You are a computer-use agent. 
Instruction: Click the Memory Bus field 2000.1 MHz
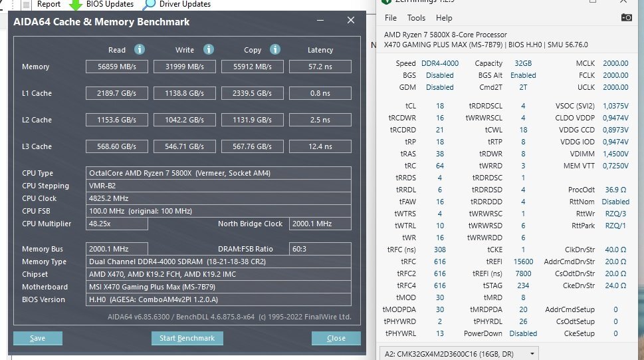coord(117,249)
